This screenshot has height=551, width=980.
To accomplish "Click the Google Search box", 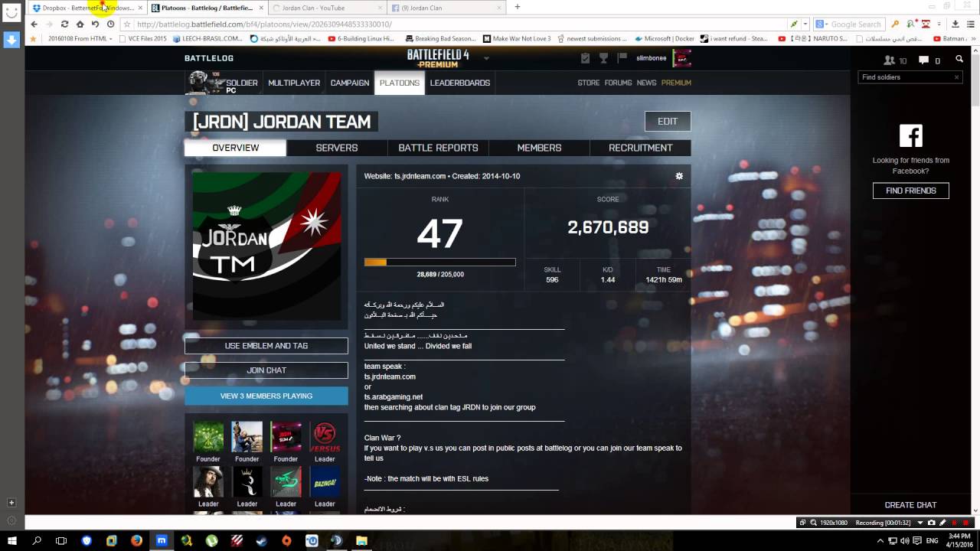I will click(x=848, y=24).
